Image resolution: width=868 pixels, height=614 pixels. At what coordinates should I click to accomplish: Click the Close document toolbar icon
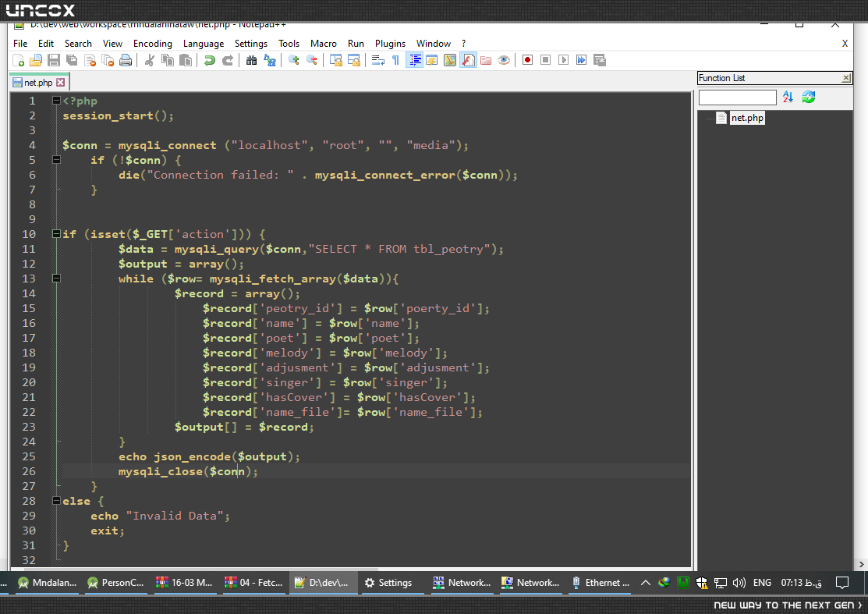click(x=90, y=60)
